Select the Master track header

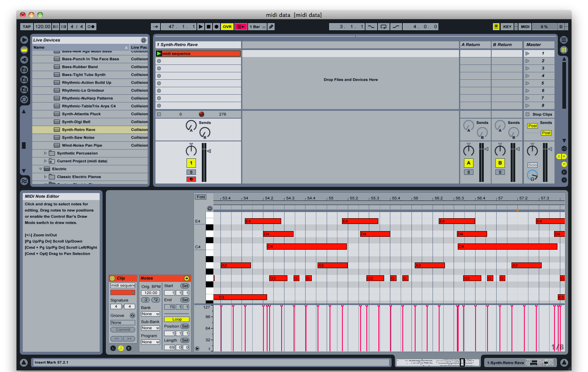539,45
